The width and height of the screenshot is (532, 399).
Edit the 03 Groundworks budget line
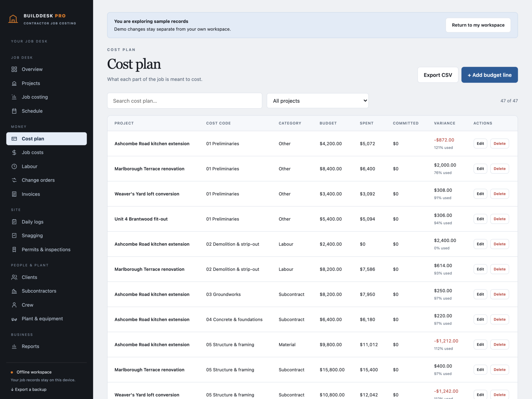coord(480,294)
